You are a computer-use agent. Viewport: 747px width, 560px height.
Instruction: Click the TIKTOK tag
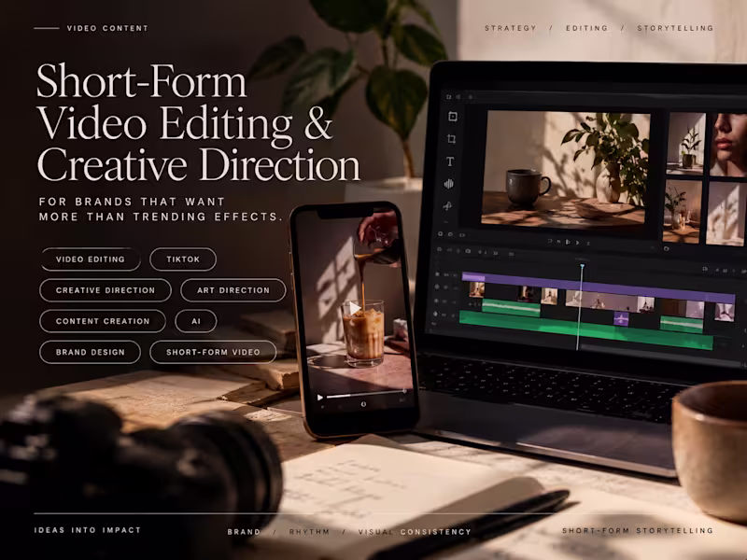(183, 259)
